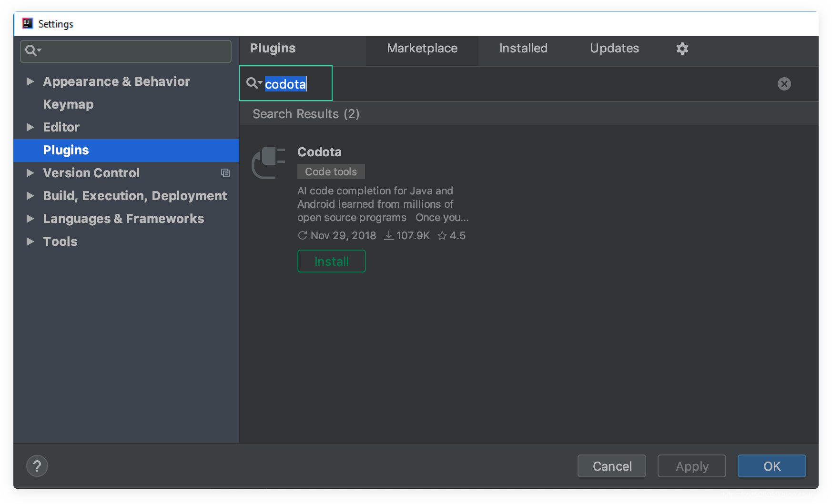Click the 107.9K downloads text

click(x=413, y=236)
